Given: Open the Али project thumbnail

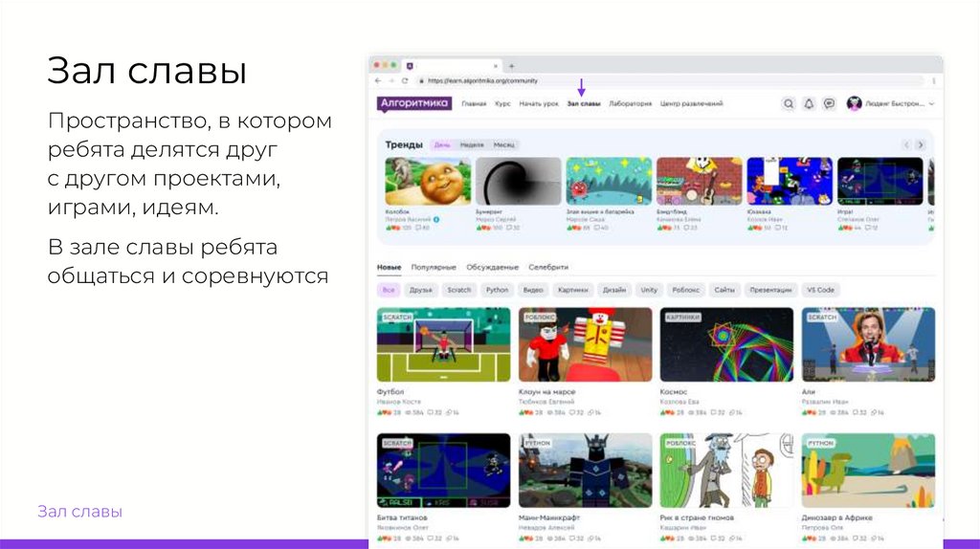Looking at the screenshot, I should click(869, 344).
